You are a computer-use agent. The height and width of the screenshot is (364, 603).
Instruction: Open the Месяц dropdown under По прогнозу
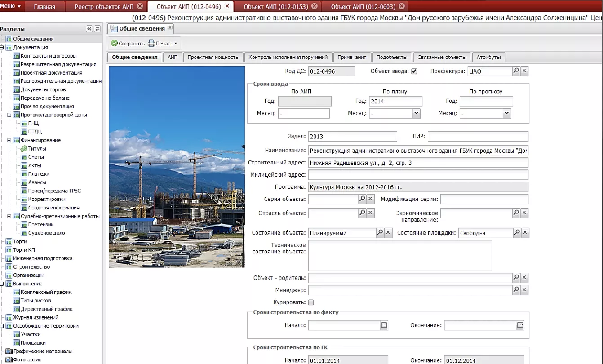click(x=507, y=113)
